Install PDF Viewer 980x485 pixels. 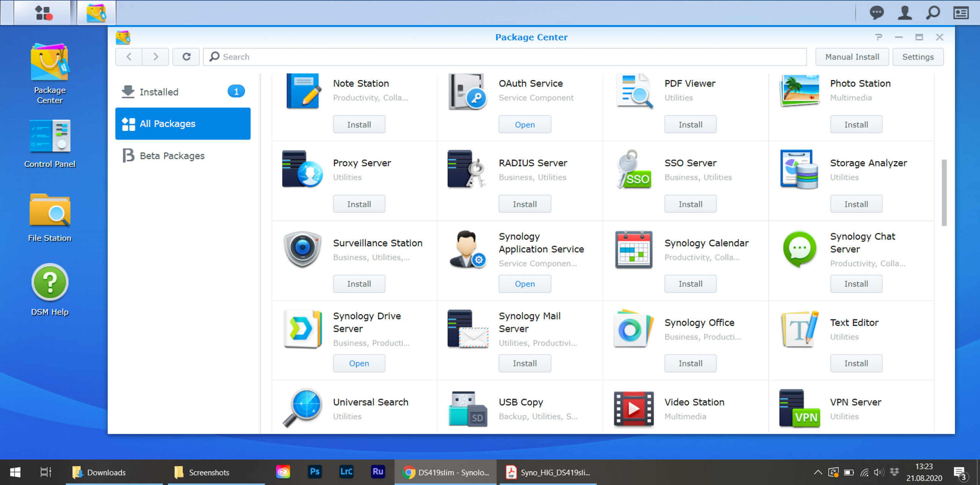690,124
